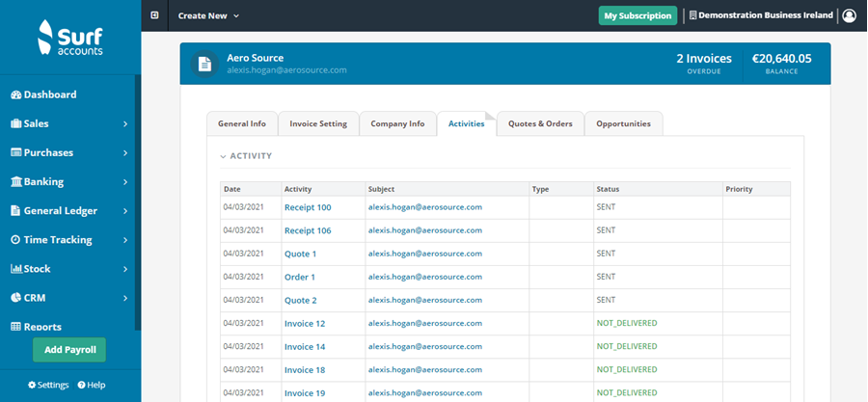Expand the Sales menu chevron
Screen dimensions: 868x402
(x=125, y=123)
